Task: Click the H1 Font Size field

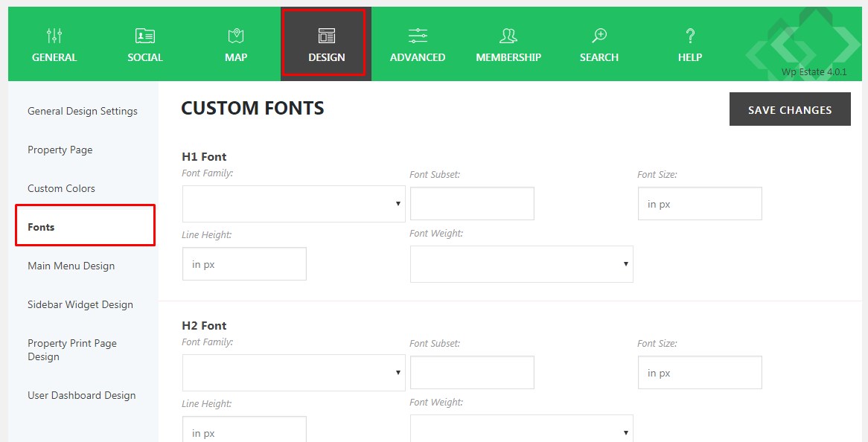Action: tap(699, 204)
